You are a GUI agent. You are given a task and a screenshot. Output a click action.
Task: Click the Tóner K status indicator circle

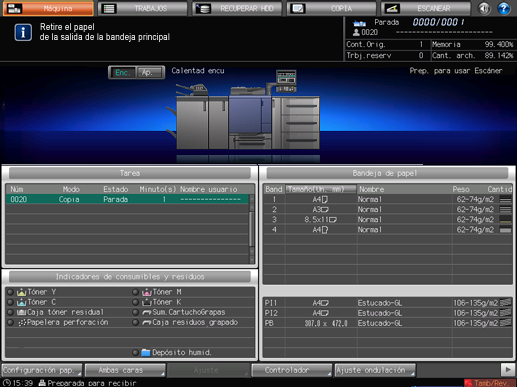(x=135, y=302)
